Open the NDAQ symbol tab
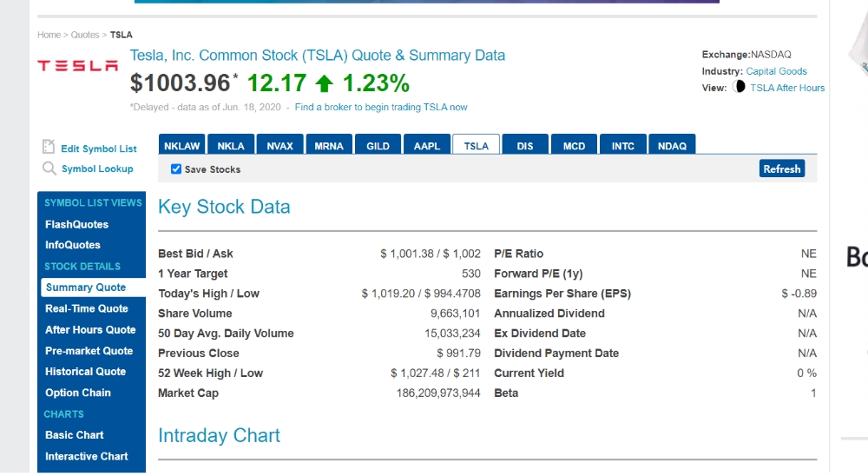Viewport: 868px width, 476px height. (672, 145)
